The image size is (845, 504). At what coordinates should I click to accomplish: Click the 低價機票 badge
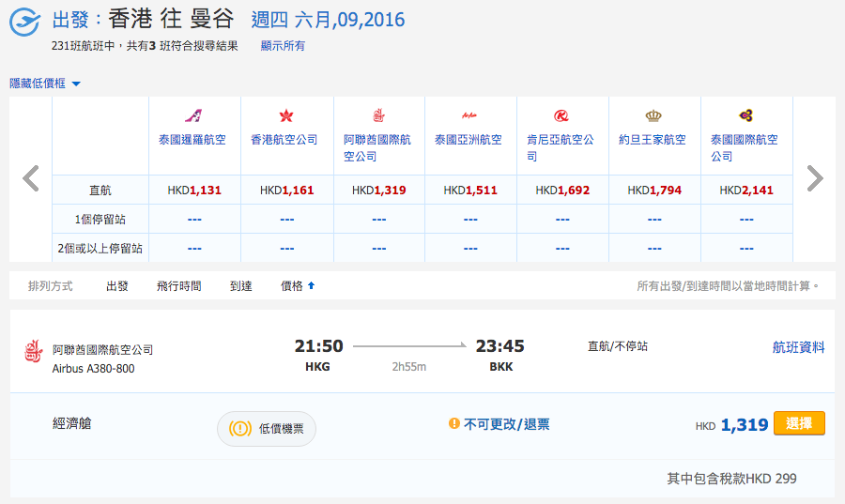[x=267, y=429]
